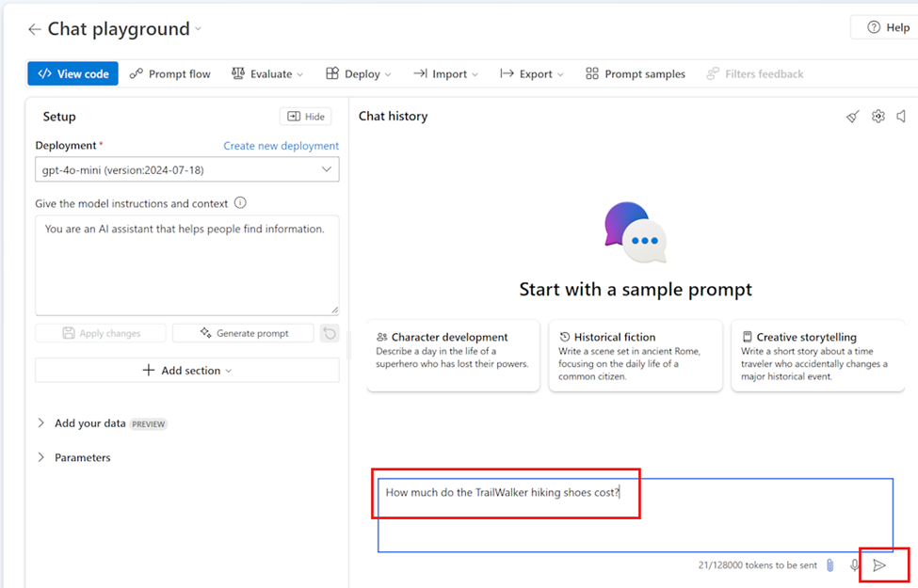
Task: Click Create new deployment link
Action: click(281, 146)
